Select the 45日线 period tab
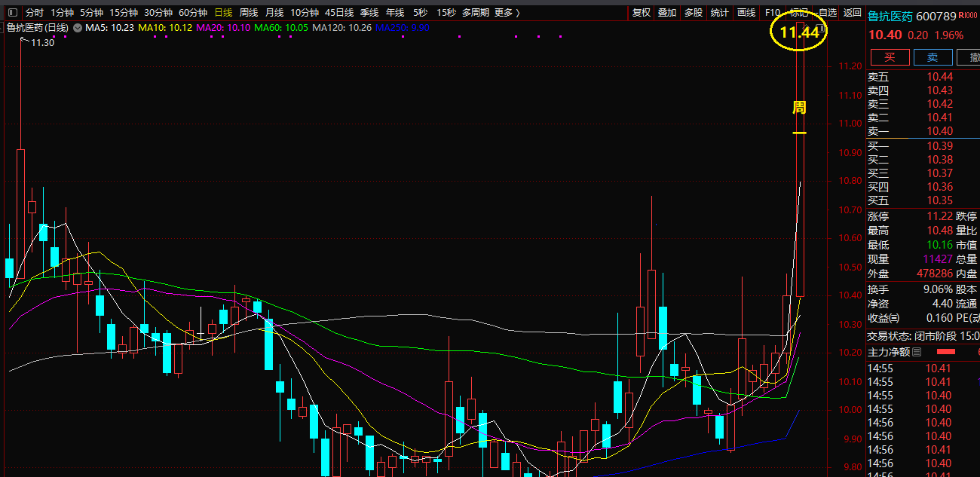Viewport: 980px width, 477px height. (x=339, y=13)
